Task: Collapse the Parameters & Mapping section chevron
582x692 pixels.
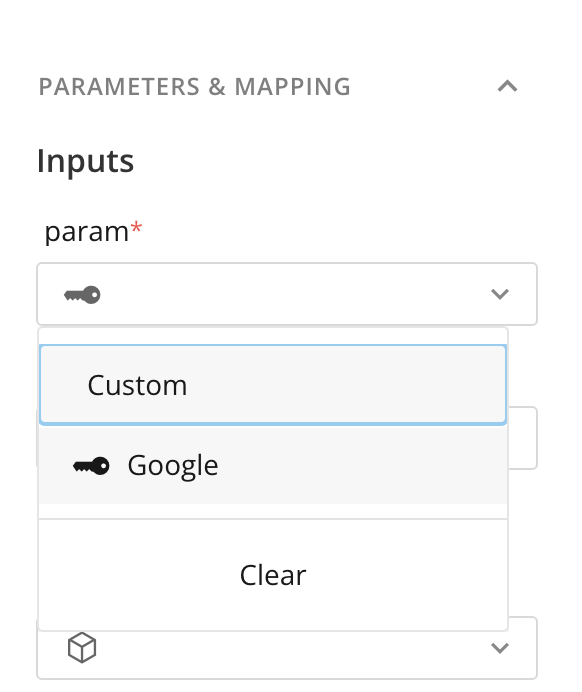Action: (507, 86)
